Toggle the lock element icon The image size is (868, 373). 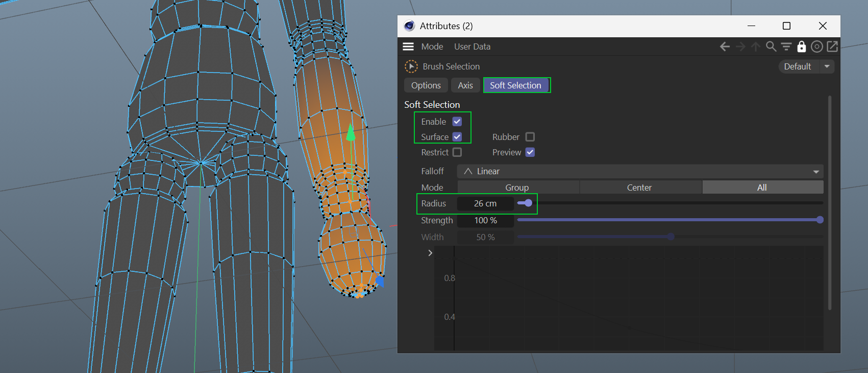(x=802, y=46)
